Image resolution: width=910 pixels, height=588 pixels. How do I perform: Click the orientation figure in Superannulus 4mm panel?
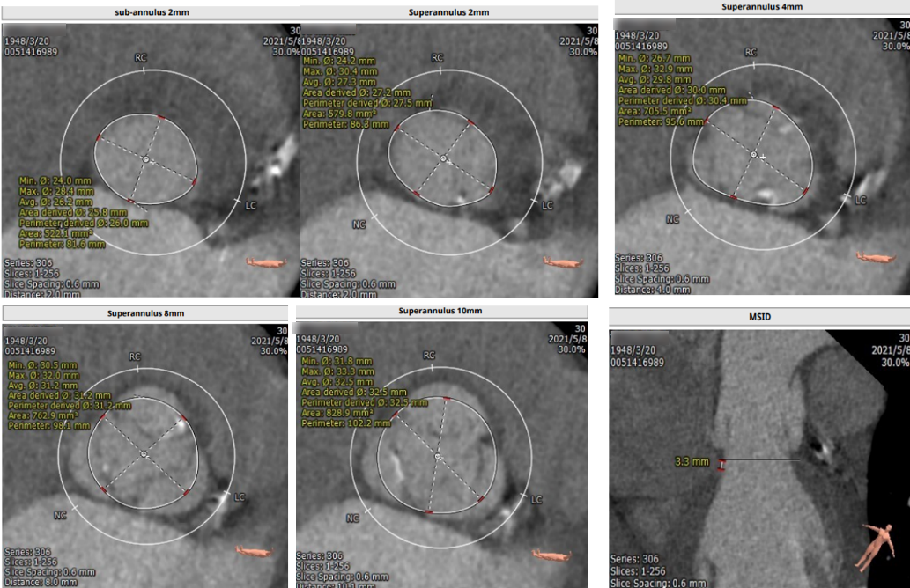(877, 256)
